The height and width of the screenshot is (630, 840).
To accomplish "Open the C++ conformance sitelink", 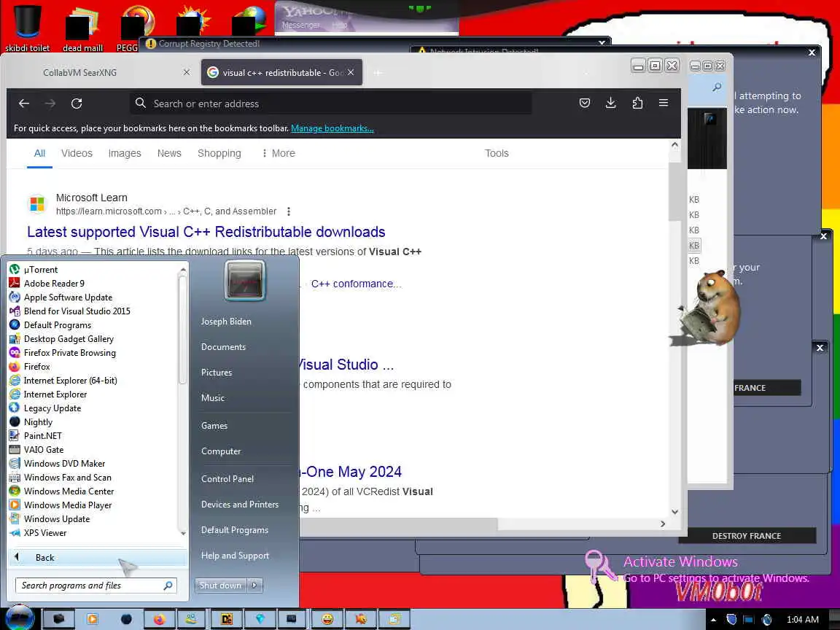I will click(x=357, y=284).
